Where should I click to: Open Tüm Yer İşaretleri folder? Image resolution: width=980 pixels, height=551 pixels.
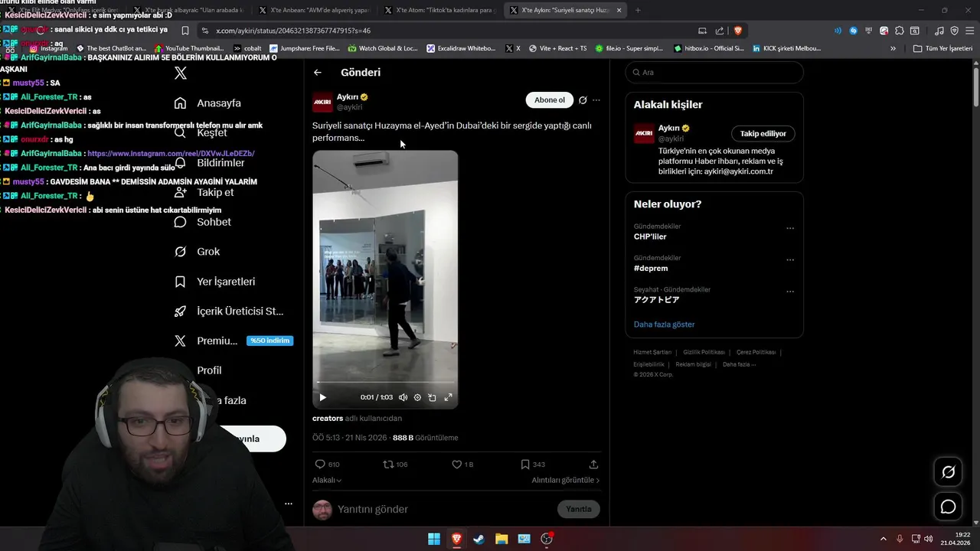pos(942,48)
